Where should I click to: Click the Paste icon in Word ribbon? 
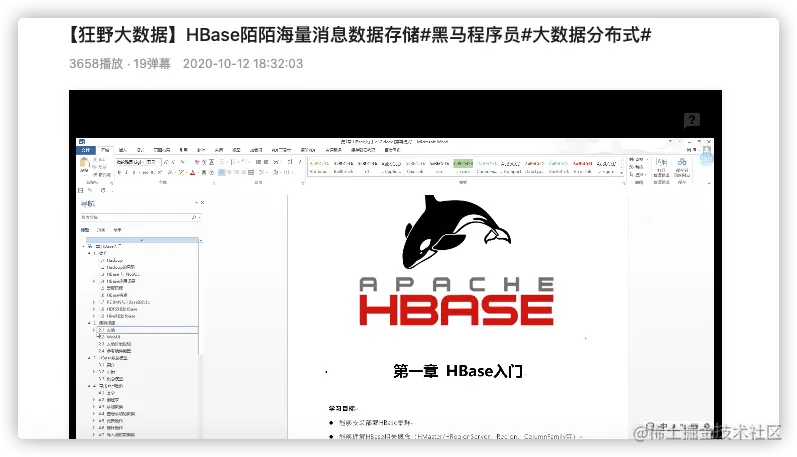click(x=84, y=164)
